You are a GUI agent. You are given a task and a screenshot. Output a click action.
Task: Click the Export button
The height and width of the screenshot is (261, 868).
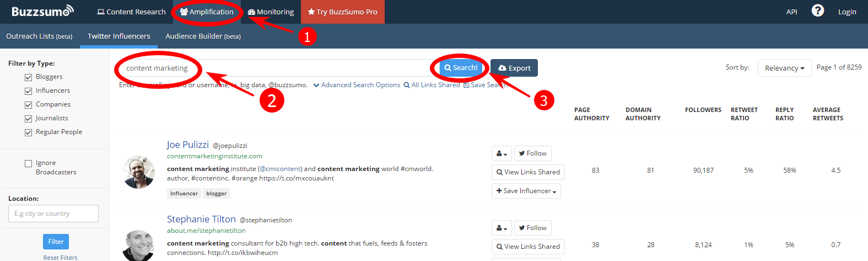514,68
